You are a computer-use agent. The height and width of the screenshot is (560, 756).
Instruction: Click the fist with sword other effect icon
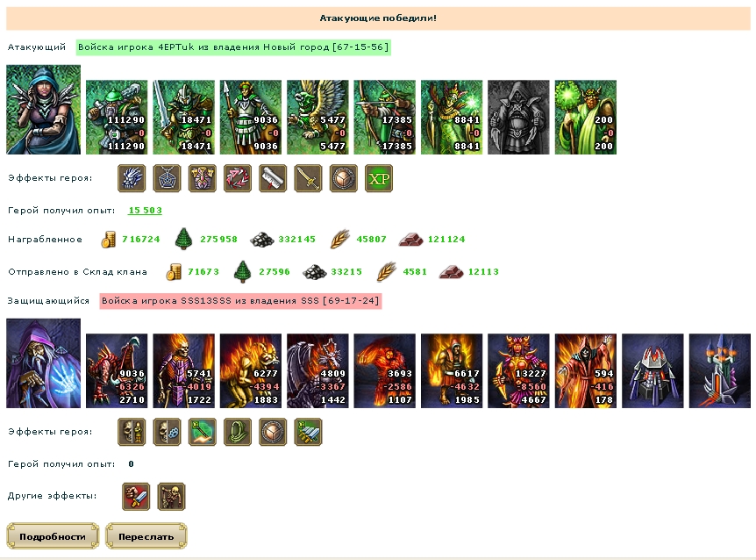[136, 496]
